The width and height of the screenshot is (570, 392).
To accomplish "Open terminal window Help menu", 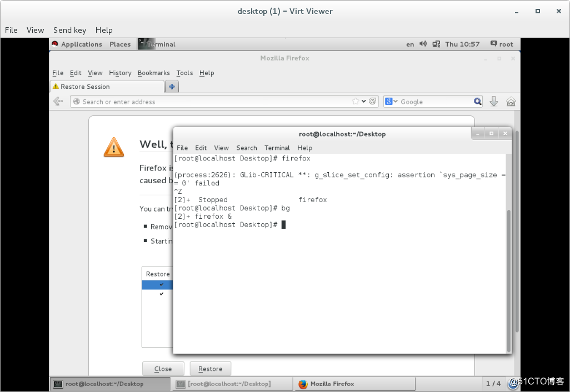I will click(304, 148).
